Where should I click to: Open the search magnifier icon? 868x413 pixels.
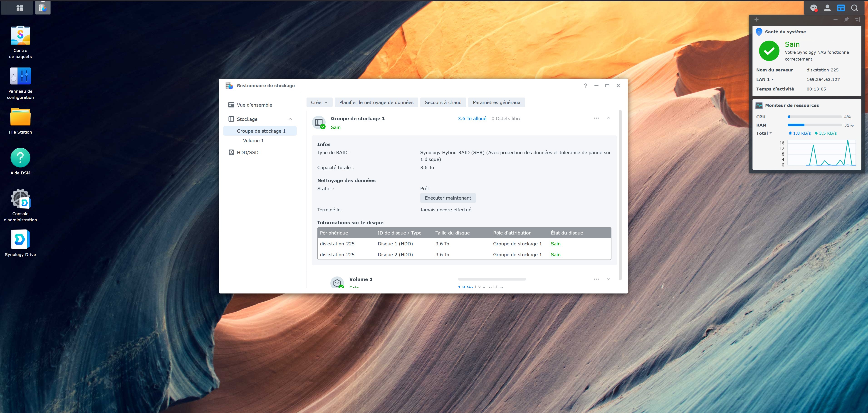point(855,8)
